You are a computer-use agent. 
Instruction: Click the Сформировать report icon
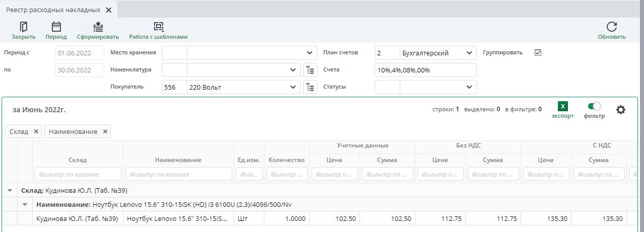click(x=98, y=27)
